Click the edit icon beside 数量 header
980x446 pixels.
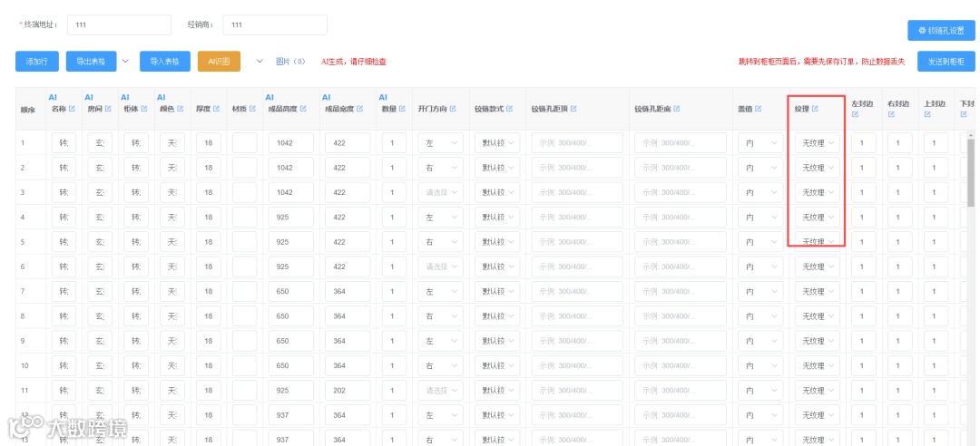coord(403,109)
